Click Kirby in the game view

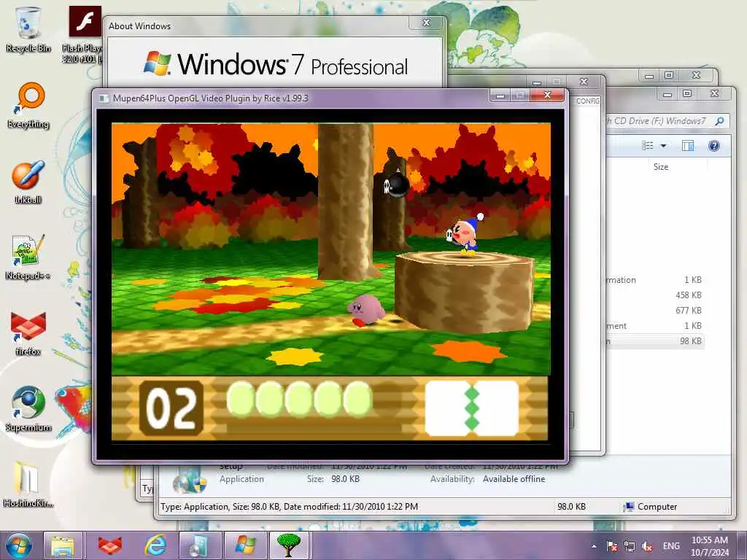point(365,311)
